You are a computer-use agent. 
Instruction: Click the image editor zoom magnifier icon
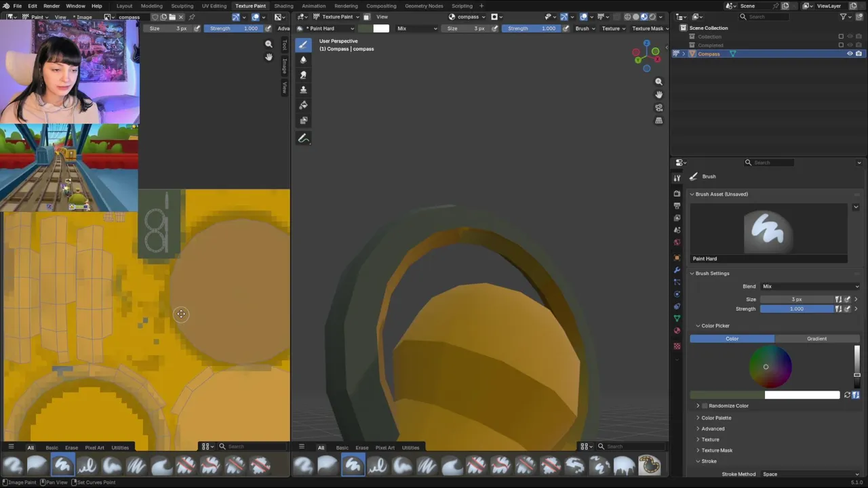[269, 44]
